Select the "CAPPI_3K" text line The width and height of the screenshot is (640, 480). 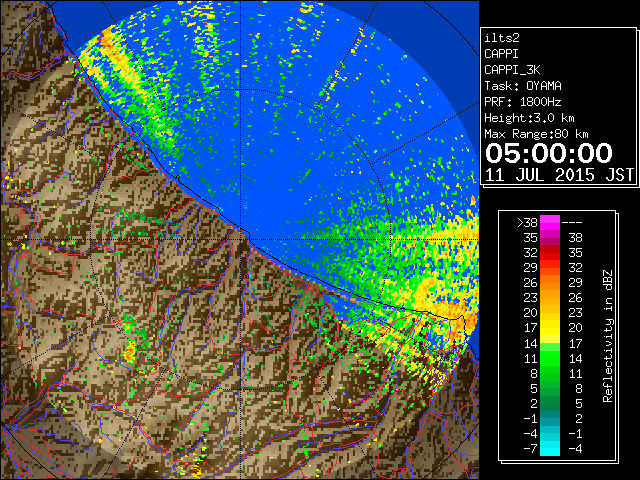click(512, 70)
